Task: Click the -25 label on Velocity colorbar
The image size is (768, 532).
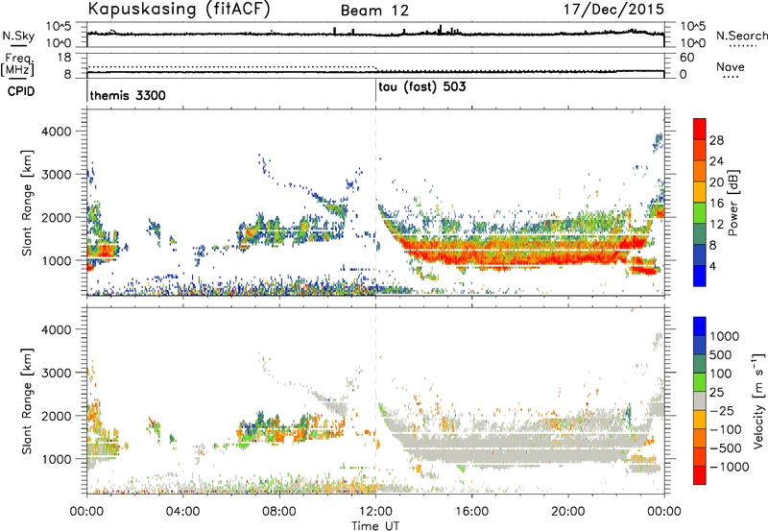Action: 723,410
